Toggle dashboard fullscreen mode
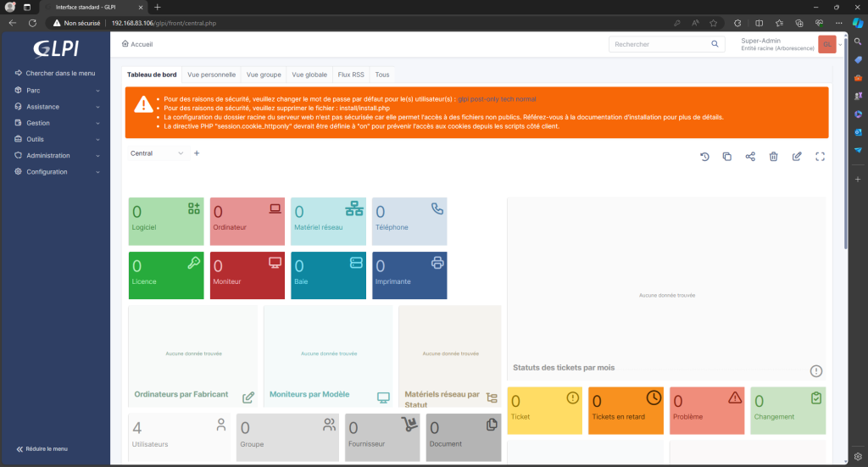868x467 pixels. (820, 157)
